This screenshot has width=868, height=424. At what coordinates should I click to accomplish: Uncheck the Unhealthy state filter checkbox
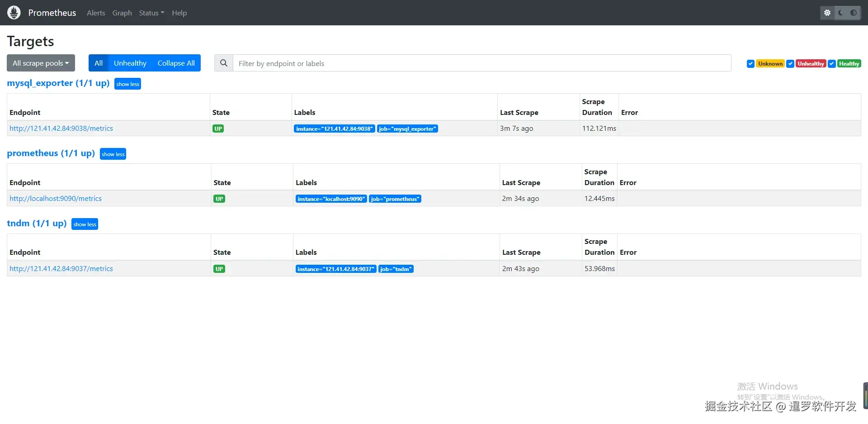tap(790, 64)
